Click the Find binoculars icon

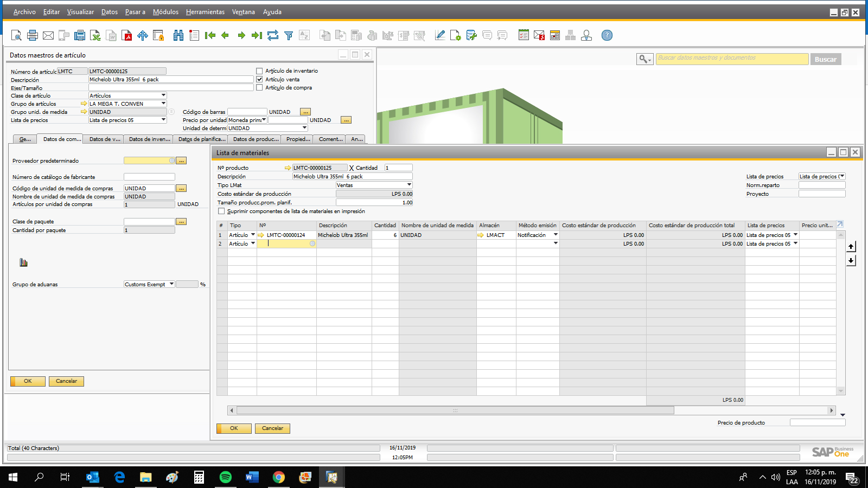pos(178,35)
